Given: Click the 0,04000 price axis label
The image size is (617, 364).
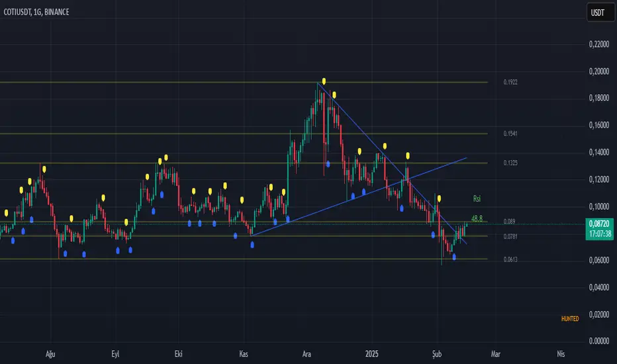Looking at the screenshot, I should (599, 287).
